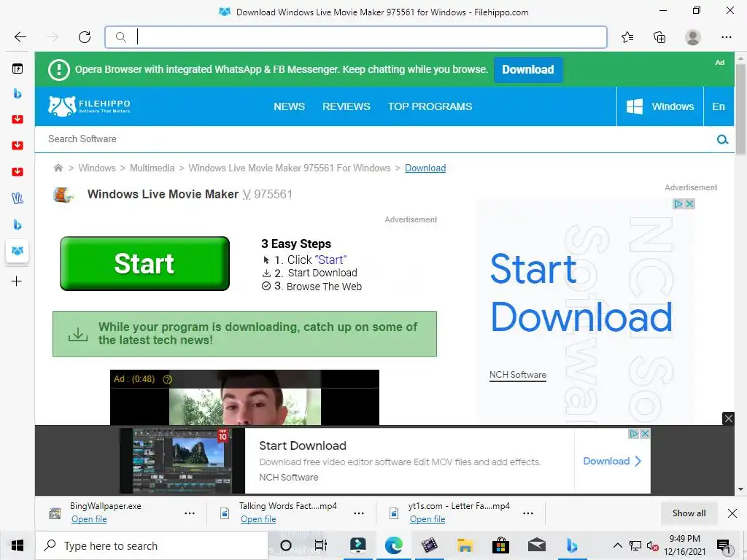The height and width of the screenshot is (560, 747).
Task: Close the sidebar NCH ad
Action: click(x=689, y=204)
